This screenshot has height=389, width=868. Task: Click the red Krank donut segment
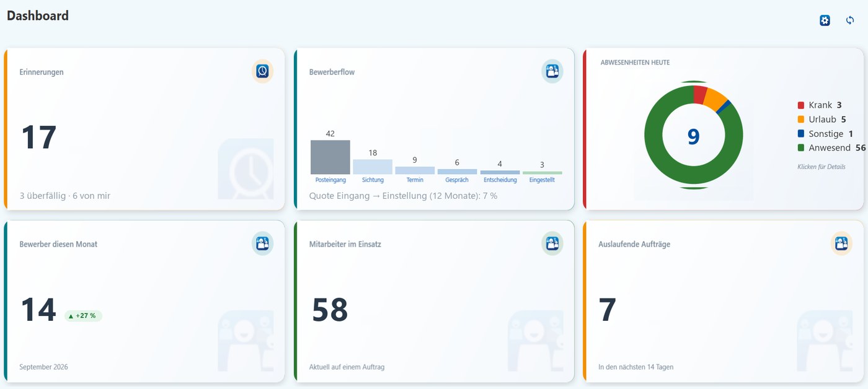click(x=700, y=95)
